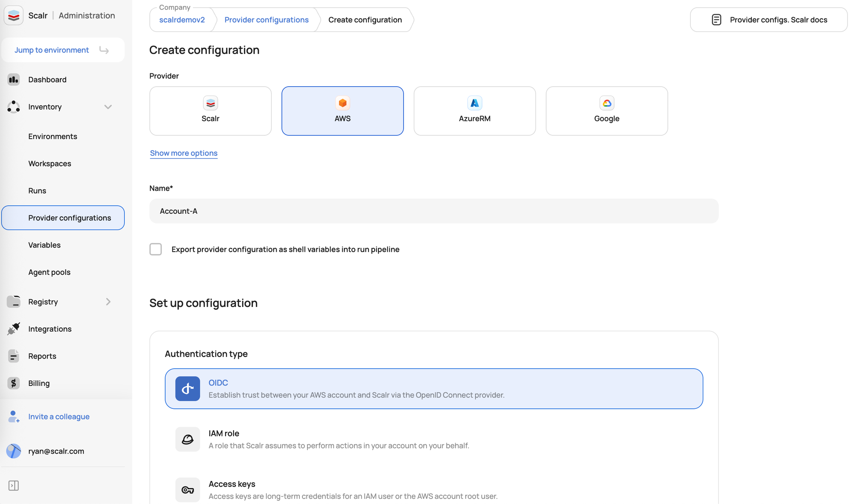Screen dimensions: 854x504
Task: Click scalrdemov2 breadcrumb link
Action: coord(182,20)
